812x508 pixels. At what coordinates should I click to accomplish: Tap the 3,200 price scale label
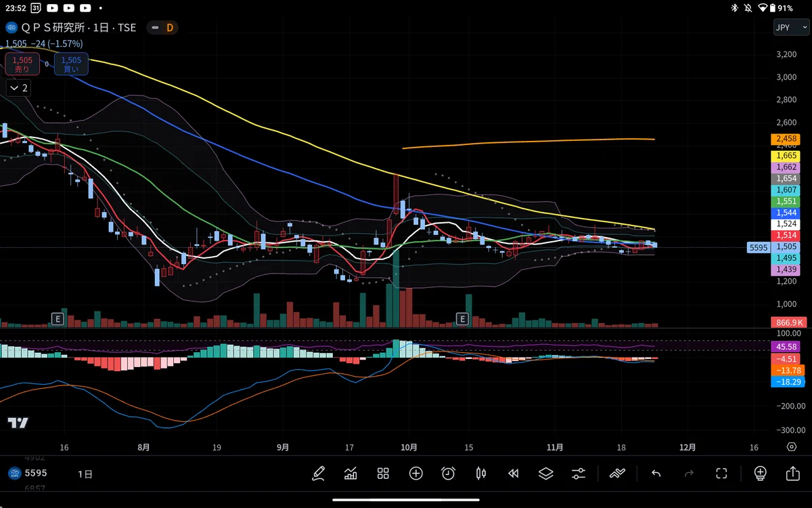pos(786,54)
